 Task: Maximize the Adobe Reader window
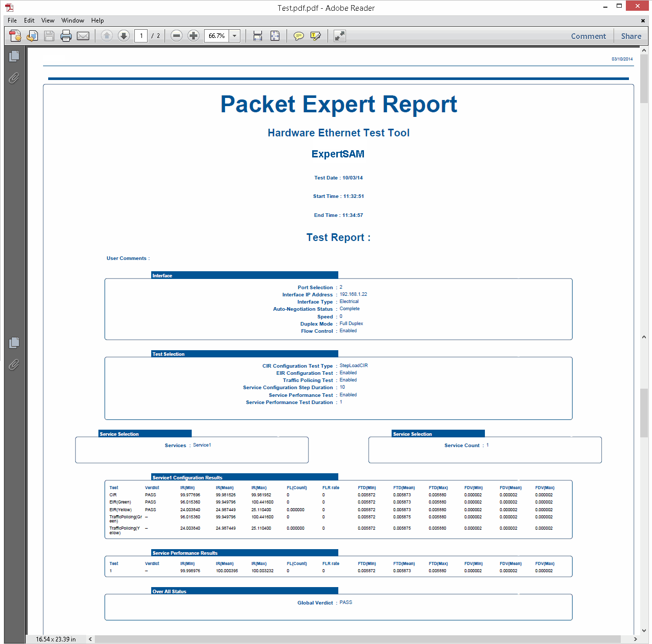619,6
